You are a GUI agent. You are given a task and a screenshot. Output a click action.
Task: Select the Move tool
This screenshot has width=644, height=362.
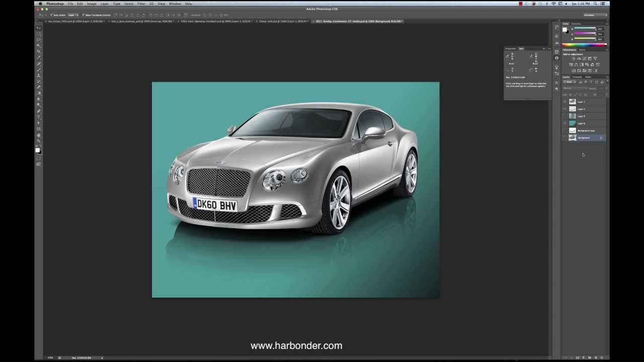point(39,28)
